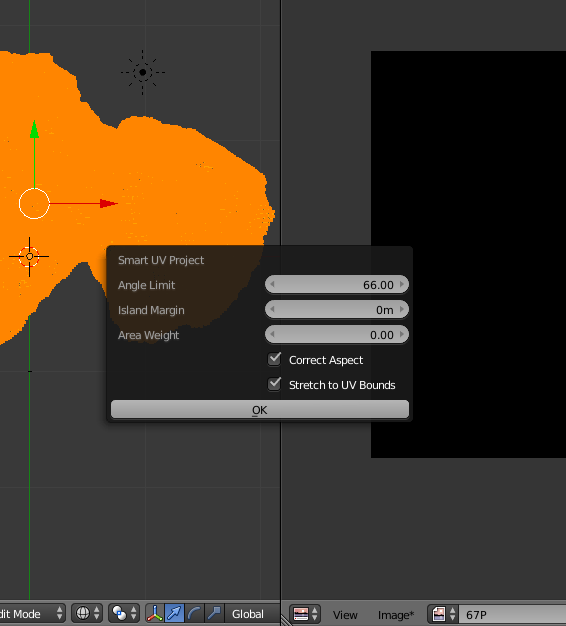Select the scale manipulator icon

(214, 614)
